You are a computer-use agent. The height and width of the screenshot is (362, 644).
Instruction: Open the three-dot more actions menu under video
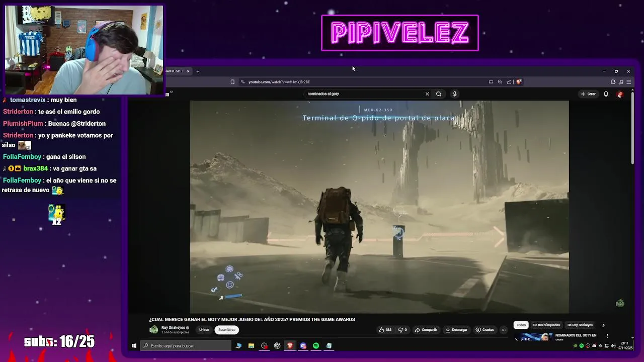click(x=503, y=330)
